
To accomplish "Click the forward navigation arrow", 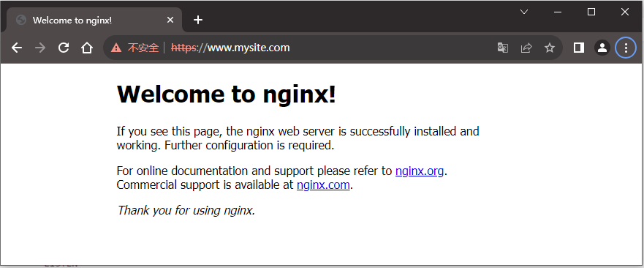I will 40,48.
